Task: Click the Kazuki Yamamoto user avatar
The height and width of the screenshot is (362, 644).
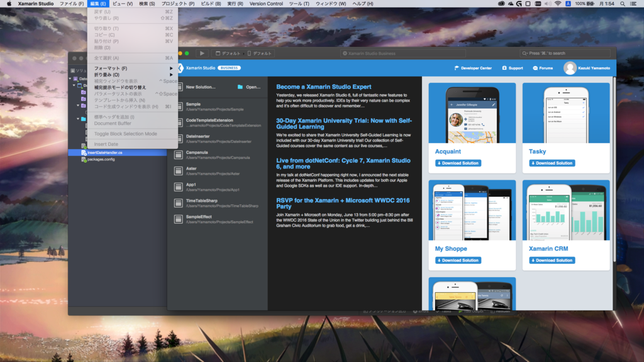Action: click(570, 68)
